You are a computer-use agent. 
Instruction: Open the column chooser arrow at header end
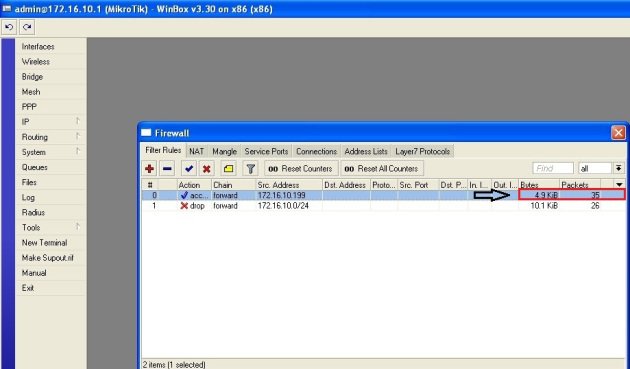619,185
